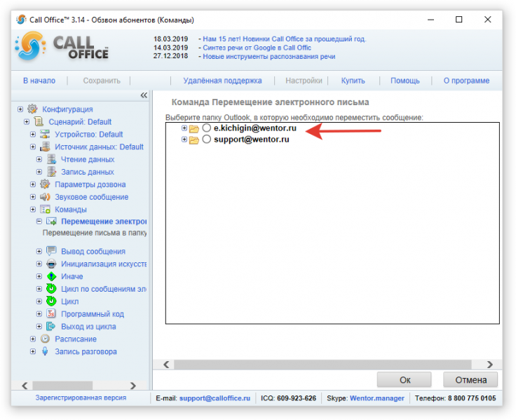This screenshot has height=420, width=516.
Task: Click the Расписание clock icon
Action: click(45, 339)
